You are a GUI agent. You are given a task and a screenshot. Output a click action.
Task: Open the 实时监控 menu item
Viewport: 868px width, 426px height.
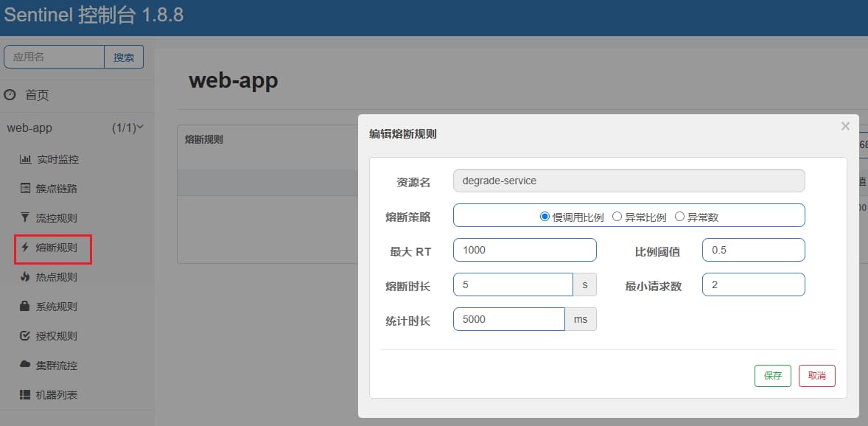pyautogui.click(x=57, y=159)
